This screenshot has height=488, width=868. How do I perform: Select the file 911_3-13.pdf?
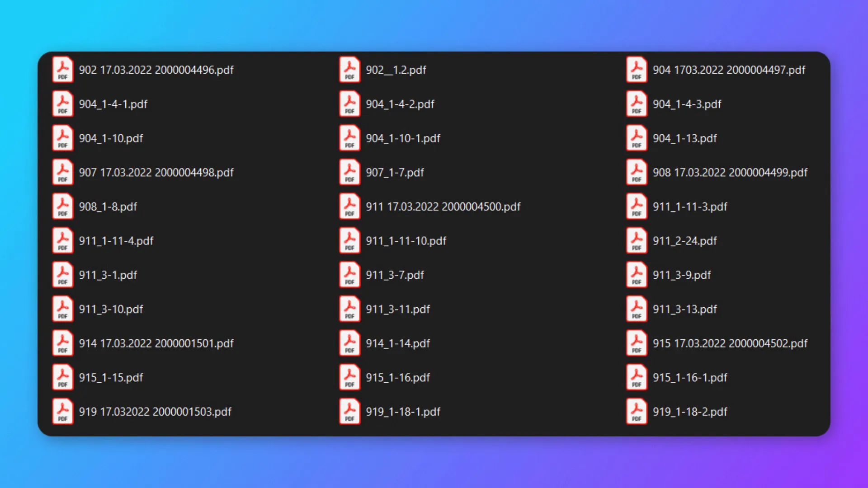pos(684,309)
